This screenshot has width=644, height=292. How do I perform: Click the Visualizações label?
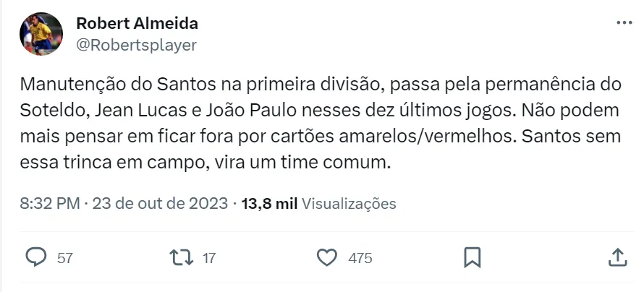click(349, 204)
